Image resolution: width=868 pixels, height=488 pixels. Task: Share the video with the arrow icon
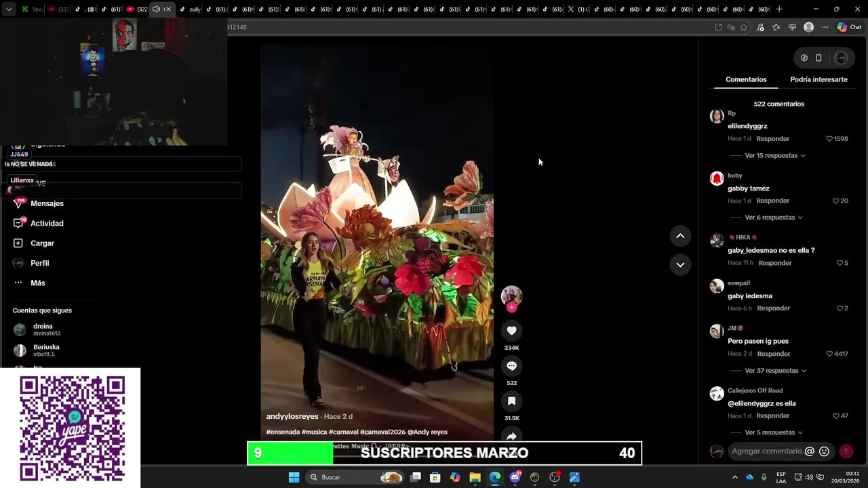[x=511, y=436]
